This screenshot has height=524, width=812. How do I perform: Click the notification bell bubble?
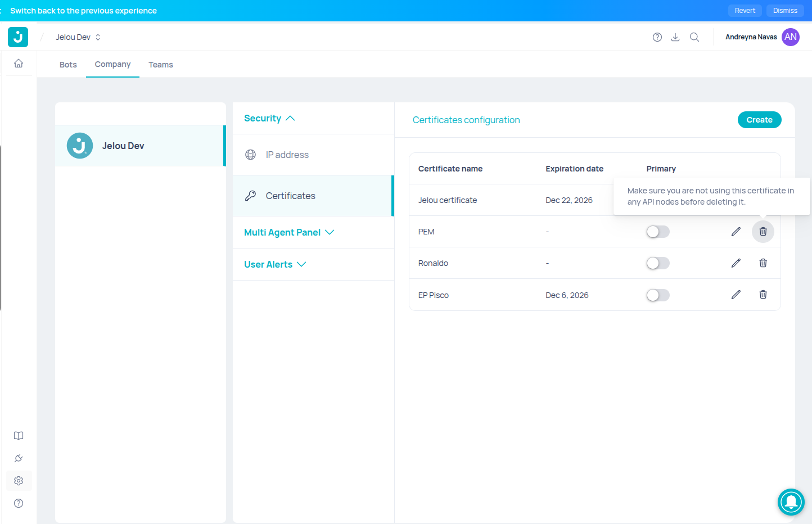791,502
